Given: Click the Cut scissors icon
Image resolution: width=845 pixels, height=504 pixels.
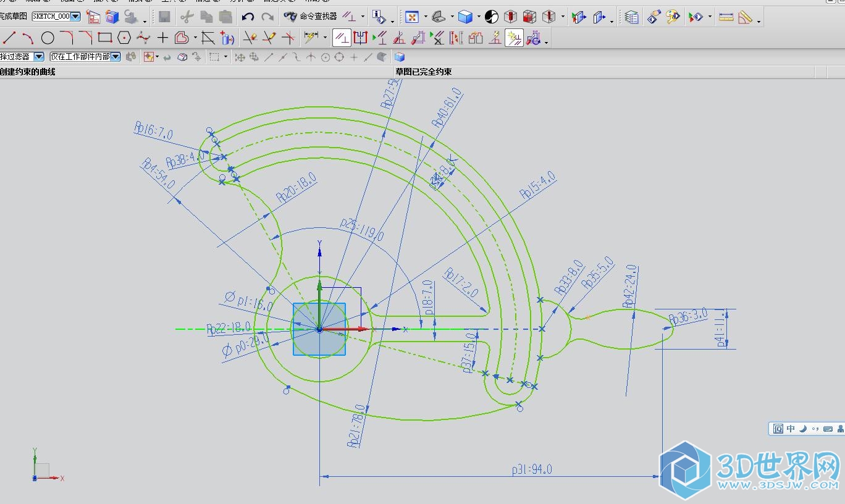Looking at the screenshot, I should click(187, 17).
